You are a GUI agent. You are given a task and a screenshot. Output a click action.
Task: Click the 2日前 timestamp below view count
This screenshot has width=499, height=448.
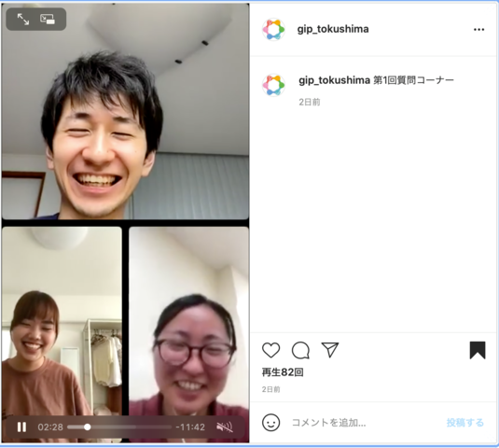point(270,389)
